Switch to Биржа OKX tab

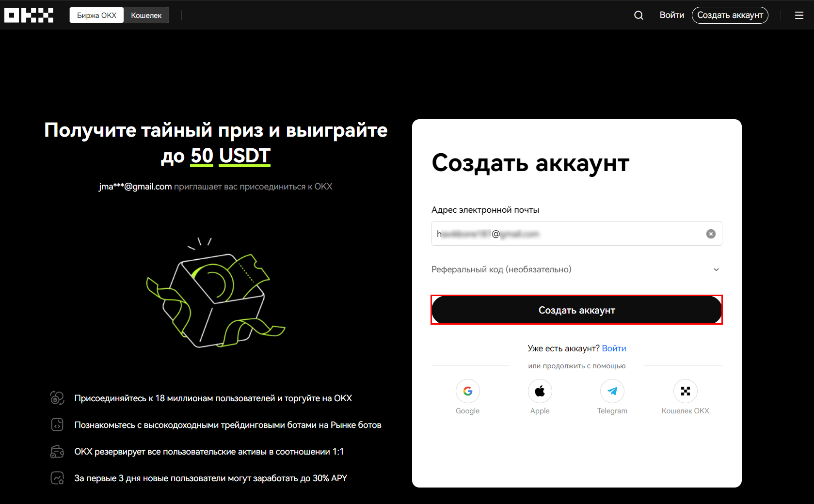click(x=97, y=15)
